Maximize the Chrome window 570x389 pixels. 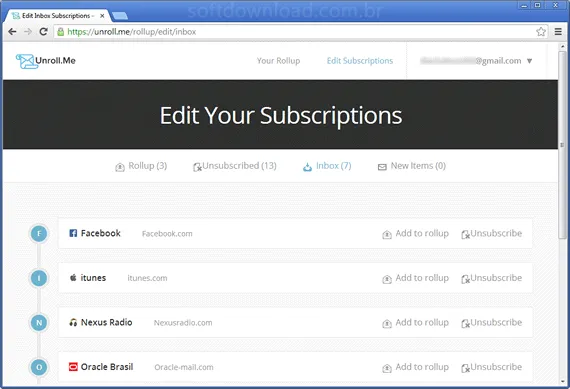click(537, 5)
